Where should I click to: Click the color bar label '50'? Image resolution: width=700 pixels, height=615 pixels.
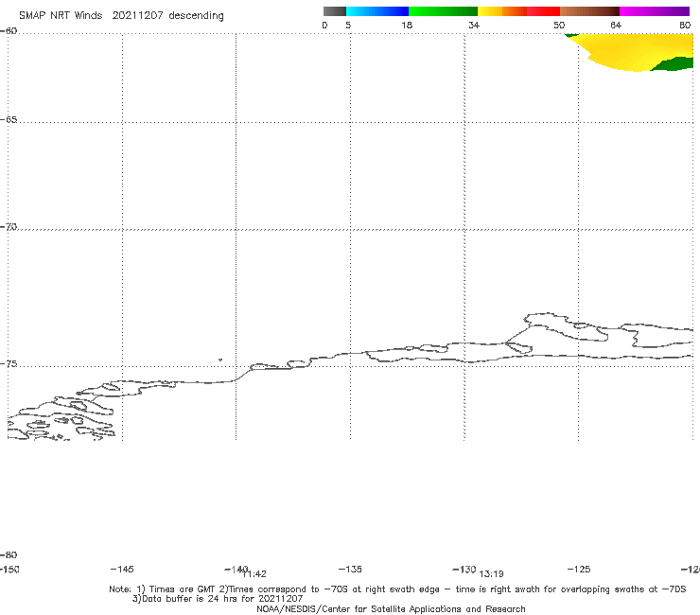pyautogui.click(x=559, y=25)
